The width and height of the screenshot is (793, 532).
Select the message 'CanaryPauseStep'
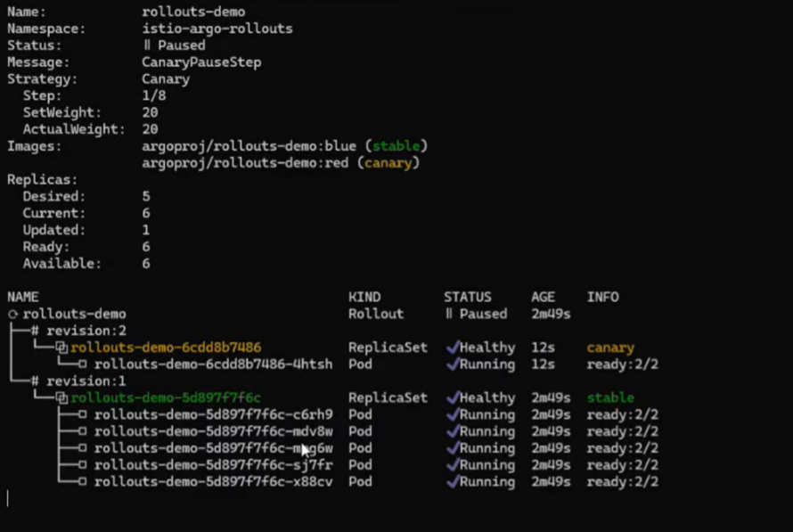pos(201,62)
